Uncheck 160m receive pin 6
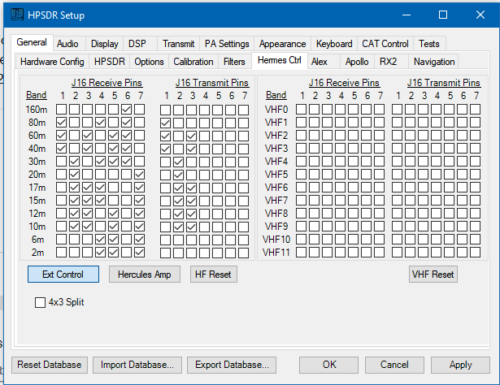 (127, 109)
